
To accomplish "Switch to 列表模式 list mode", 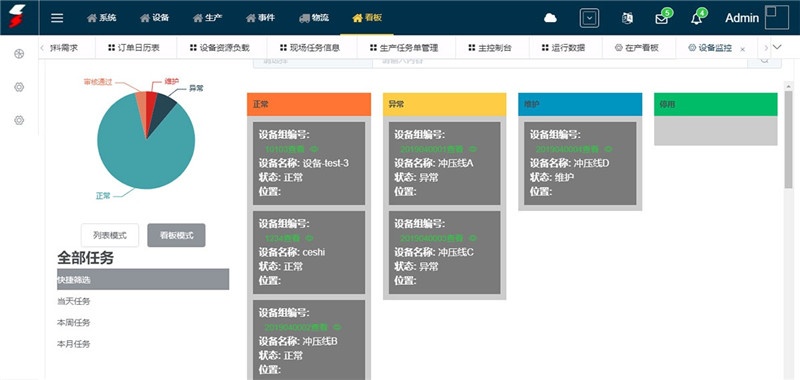I will coord(110,236).
